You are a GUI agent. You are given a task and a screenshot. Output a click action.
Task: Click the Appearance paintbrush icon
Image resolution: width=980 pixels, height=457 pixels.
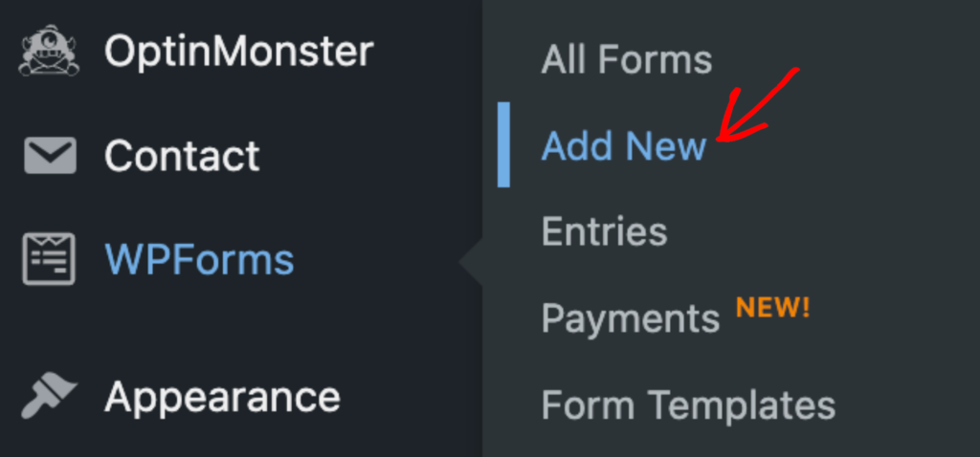50,396
